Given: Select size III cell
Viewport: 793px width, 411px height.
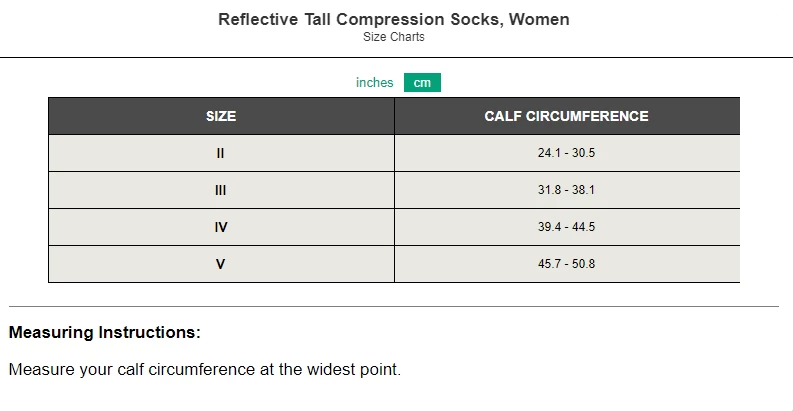Looking at the screenshot, I should (x=221, y=190).
